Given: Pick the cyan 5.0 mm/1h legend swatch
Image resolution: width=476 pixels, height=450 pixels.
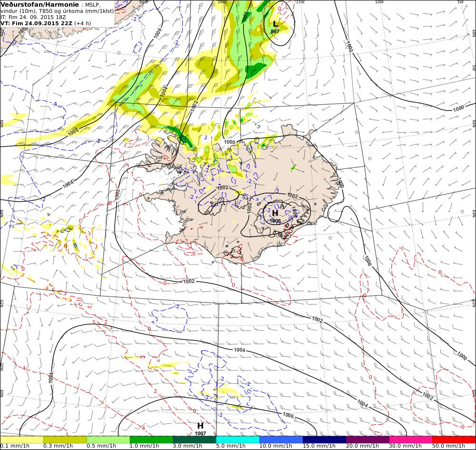Looking at the screenshot, I should [x=238, y=440].
